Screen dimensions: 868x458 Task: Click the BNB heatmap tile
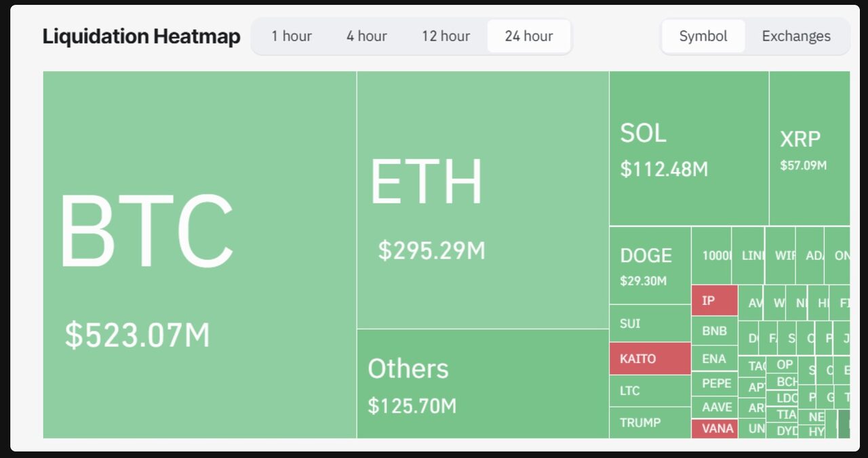tap(714, 331)
